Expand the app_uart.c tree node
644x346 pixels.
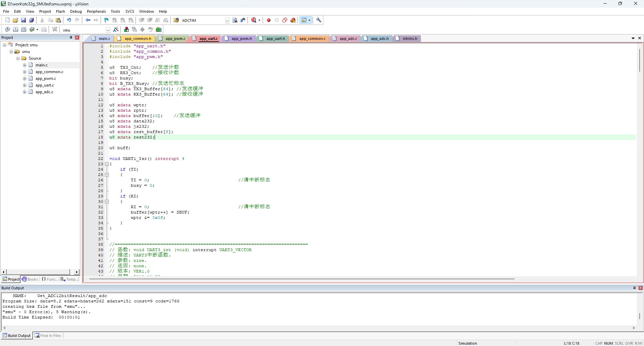pyautogui.click(x=24, y=85)
